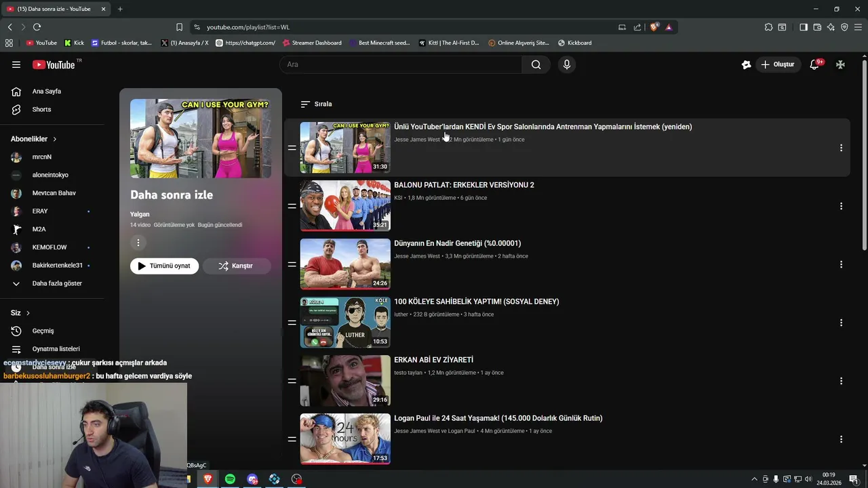
Task: Reload the page in the browser
Action: (37, 27)
